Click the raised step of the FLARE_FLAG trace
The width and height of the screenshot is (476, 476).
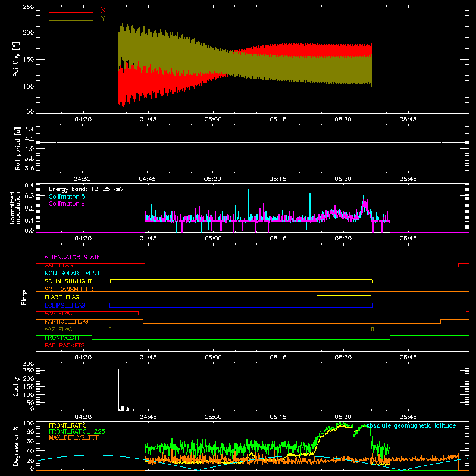(x=344, y=295)
